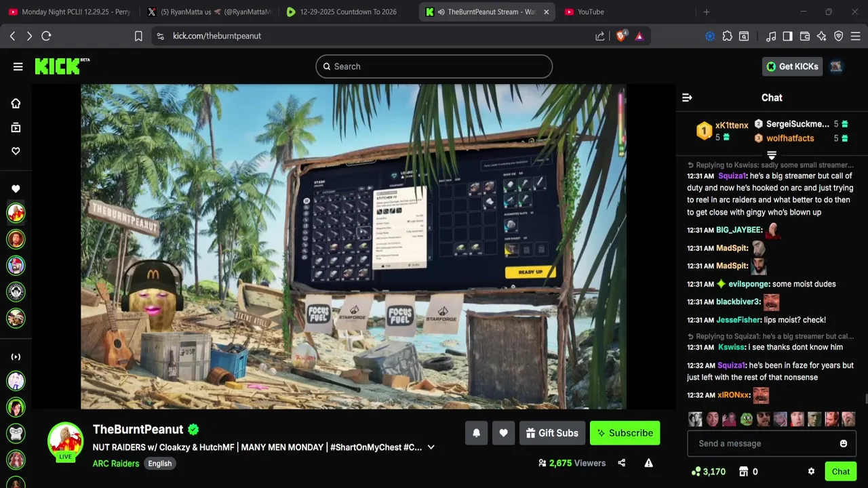
Task: Open the browser main menu
Action: 856,36
